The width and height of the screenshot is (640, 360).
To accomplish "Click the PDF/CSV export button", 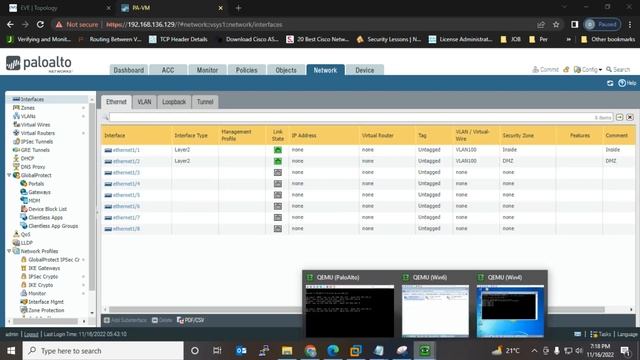I will (x=190, y=320).
